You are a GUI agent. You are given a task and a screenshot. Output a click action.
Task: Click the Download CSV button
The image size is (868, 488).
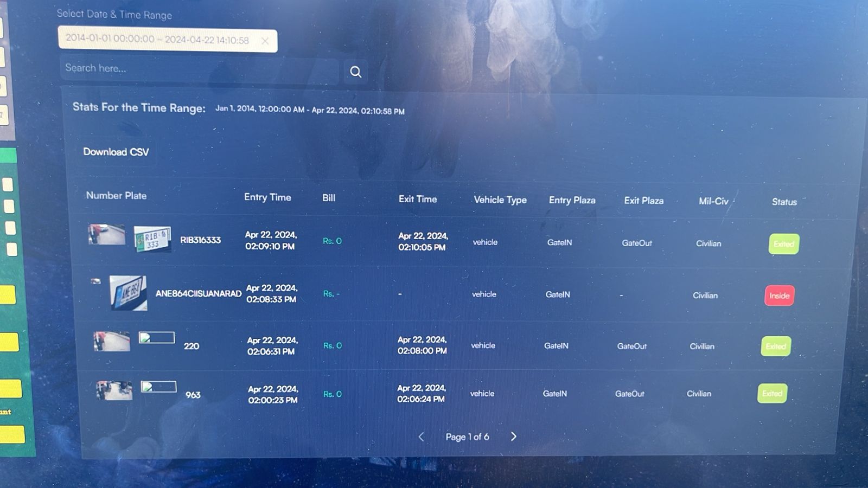[x=116, y=152]
